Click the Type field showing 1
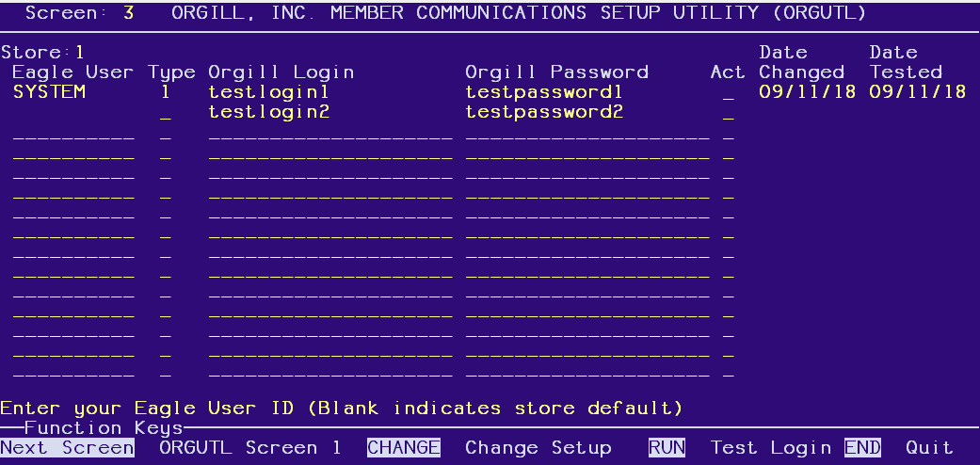980x465 pixels. coord(166,92)
